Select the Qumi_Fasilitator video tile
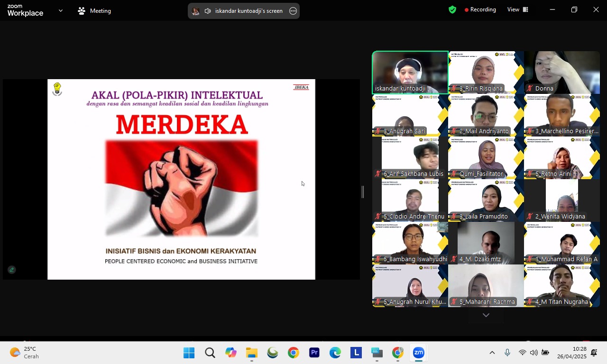Image resolution: width=607 pixels, height=364 pixels. coord(486,158)
